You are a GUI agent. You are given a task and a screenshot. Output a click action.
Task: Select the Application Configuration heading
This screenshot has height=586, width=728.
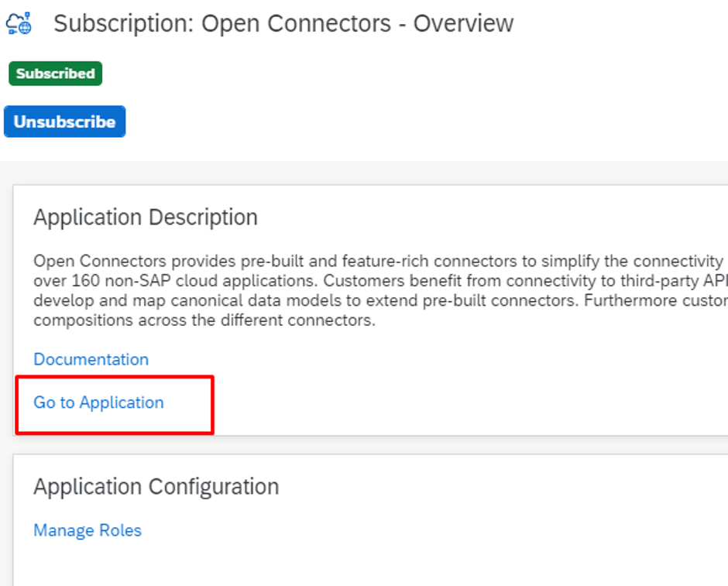click(x=156, y=487)
